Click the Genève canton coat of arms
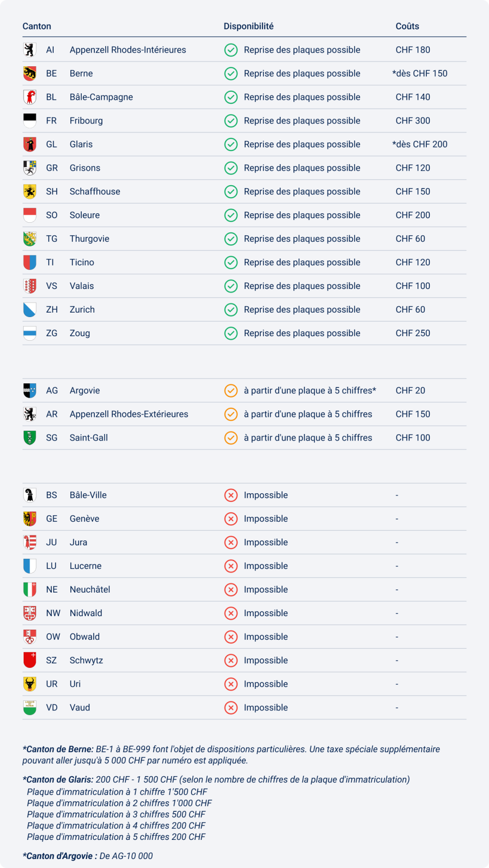The image size is (489, 868). pos(30,519)
